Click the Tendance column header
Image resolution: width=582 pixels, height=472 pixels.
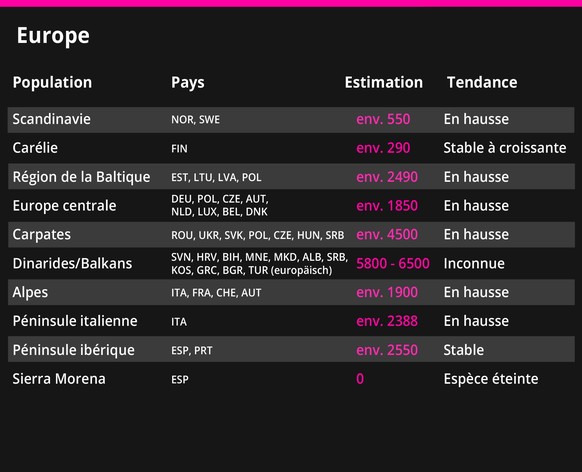(x=482, y=82)
